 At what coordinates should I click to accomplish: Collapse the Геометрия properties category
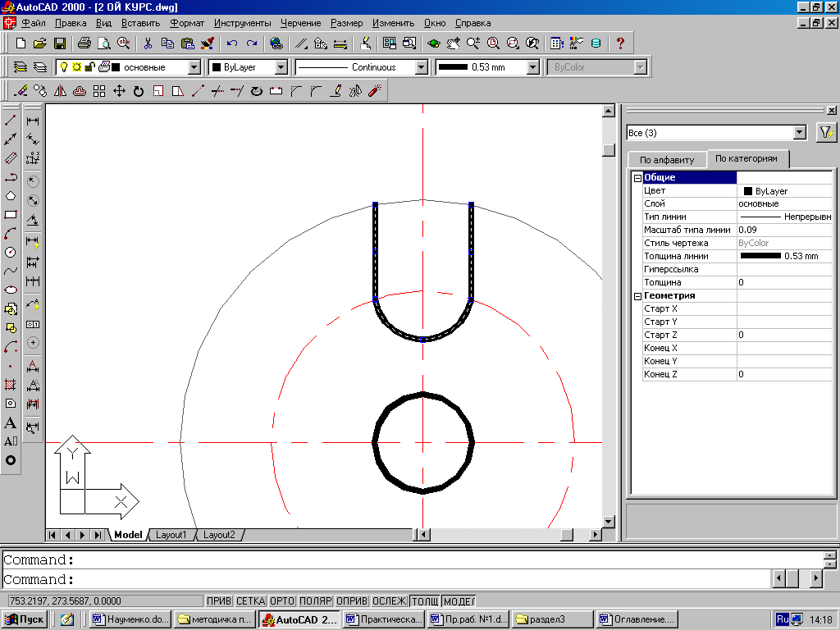[x=637, y=296]
